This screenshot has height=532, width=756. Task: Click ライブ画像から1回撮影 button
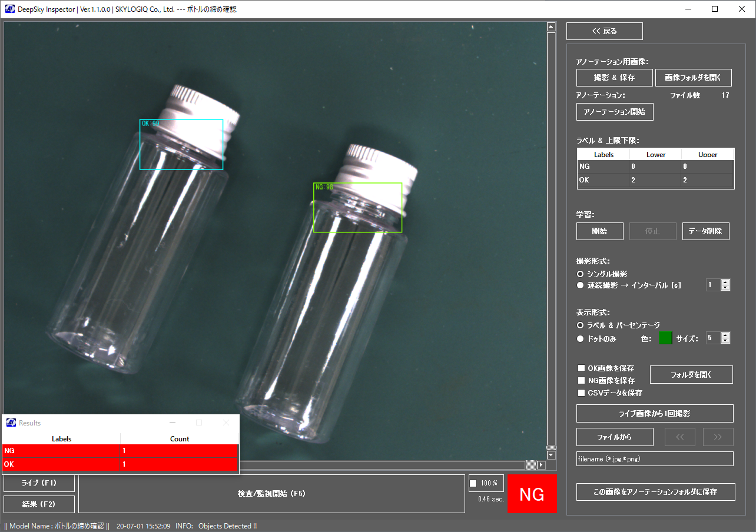655,413
